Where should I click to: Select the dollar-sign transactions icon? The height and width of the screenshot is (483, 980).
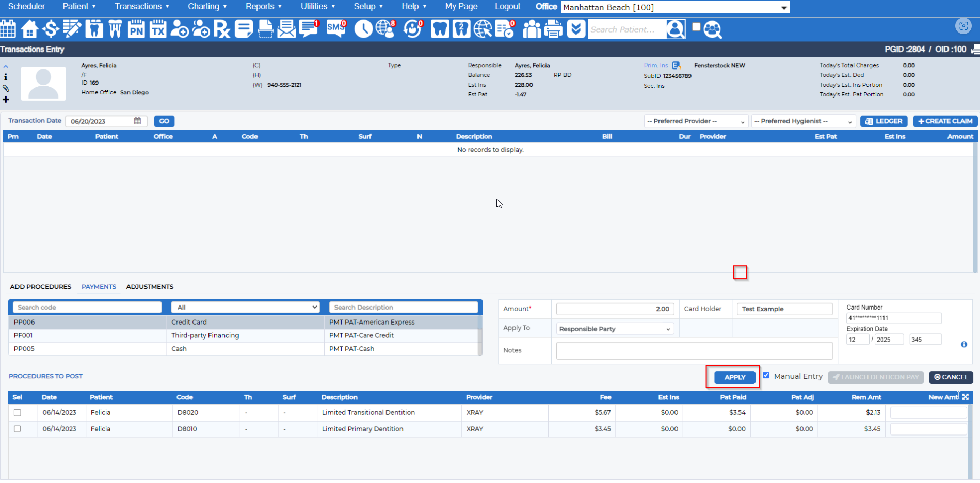pos(51,29)
